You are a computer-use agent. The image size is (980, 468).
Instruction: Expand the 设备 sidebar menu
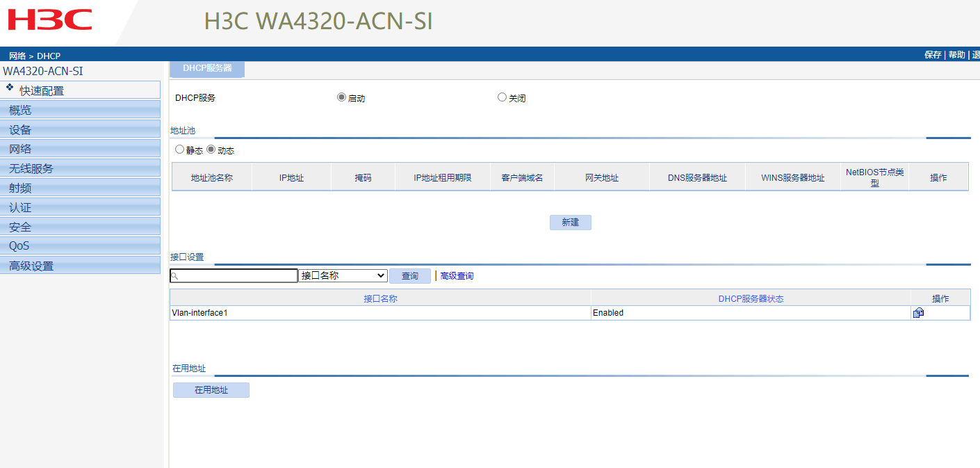(x=80, y=129)
